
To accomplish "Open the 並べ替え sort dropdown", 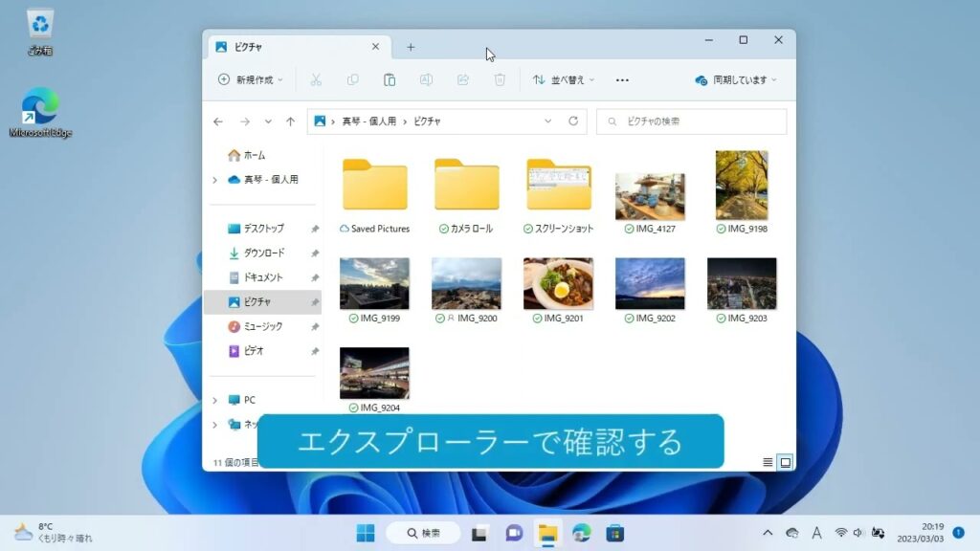I will point(563,80).
